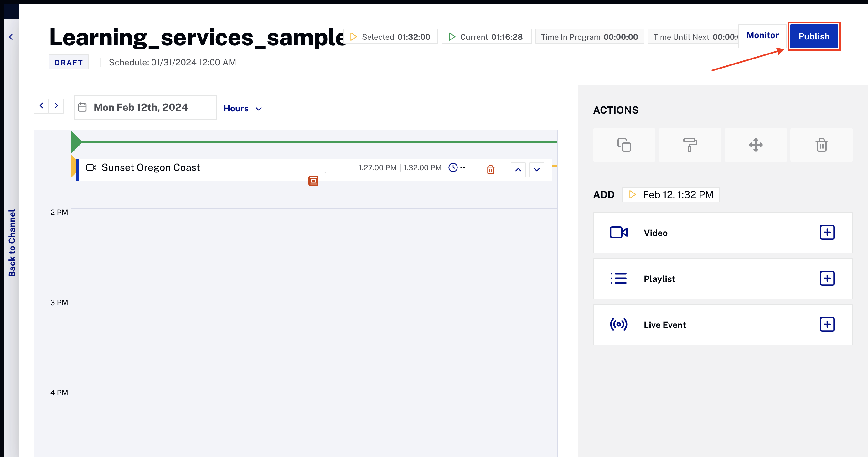Add a Playlist with plus icon
868x457 pixels.
(827, 279)
